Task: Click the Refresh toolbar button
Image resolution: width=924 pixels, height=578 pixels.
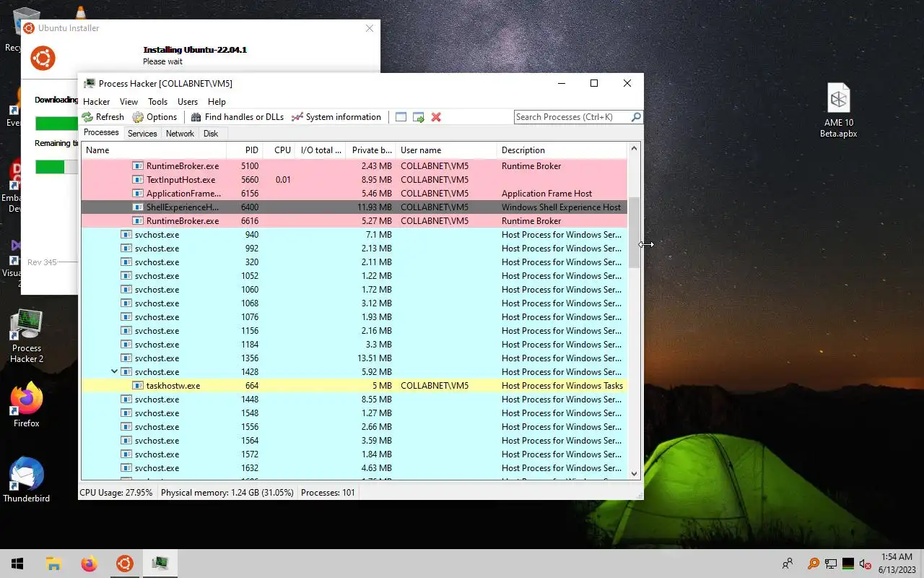Action: pyautogui.click(x=103, y=117)
